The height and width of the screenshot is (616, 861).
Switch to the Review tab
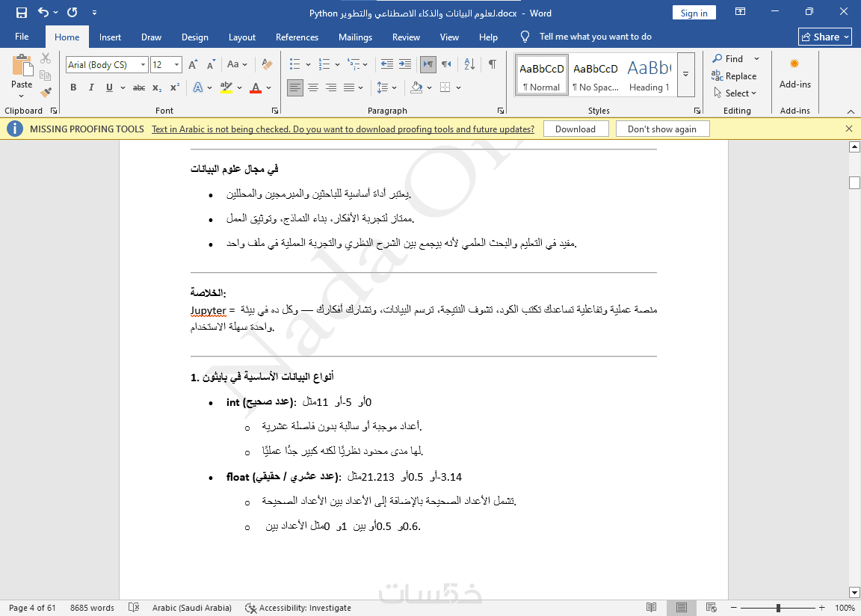406,37
